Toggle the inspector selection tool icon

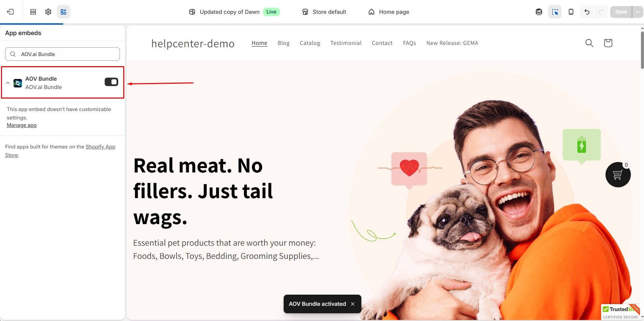[x=555, y=12]
